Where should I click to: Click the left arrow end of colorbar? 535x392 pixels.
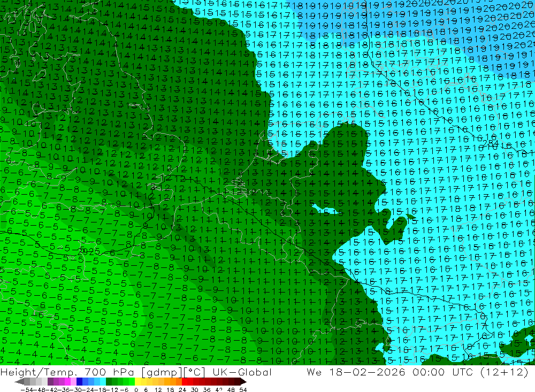19,381
